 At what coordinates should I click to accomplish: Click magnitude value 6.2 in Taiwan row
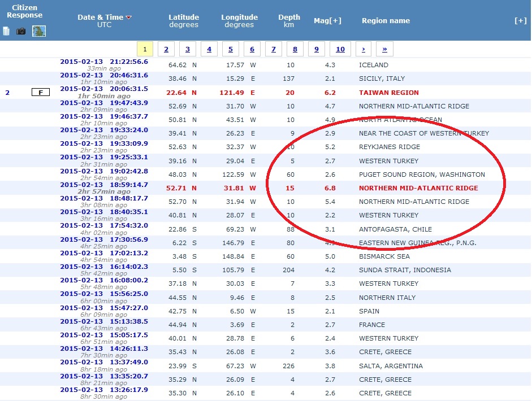pos(330,93)
